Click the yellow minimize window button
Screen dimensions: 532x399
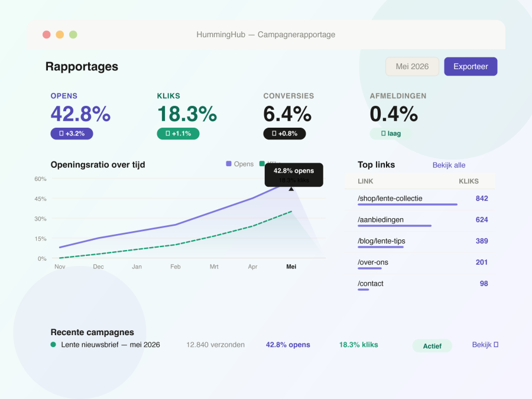[60, 35]
